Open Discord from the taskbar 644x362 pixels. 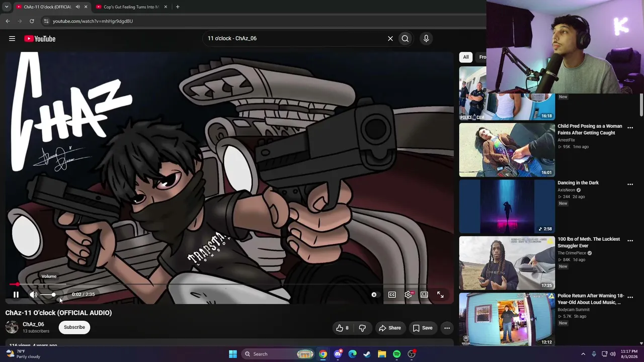338,354
